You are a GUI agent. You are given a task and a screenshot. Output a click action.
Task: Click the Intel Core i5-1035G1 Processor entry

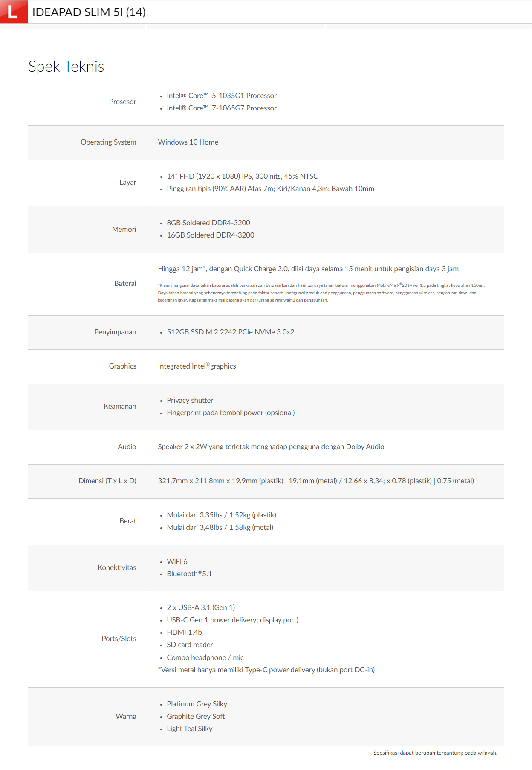coord(221,96)
